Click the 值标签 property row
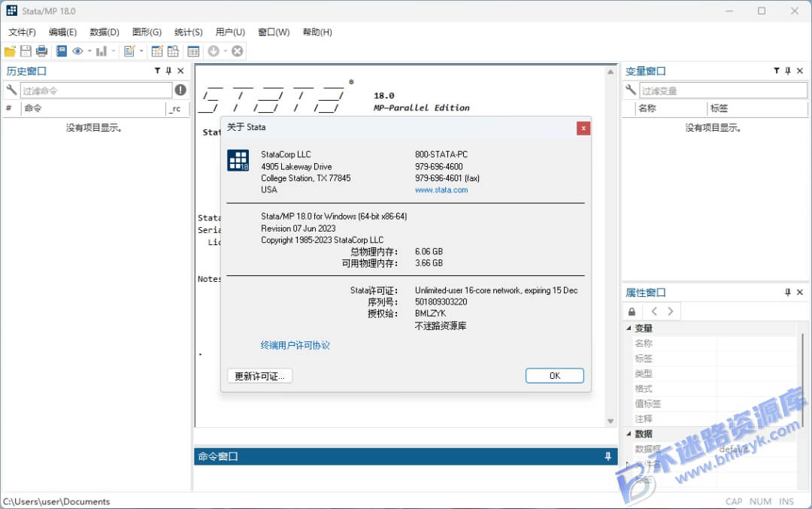Screen dimensions: 812x509 point(714,404)
